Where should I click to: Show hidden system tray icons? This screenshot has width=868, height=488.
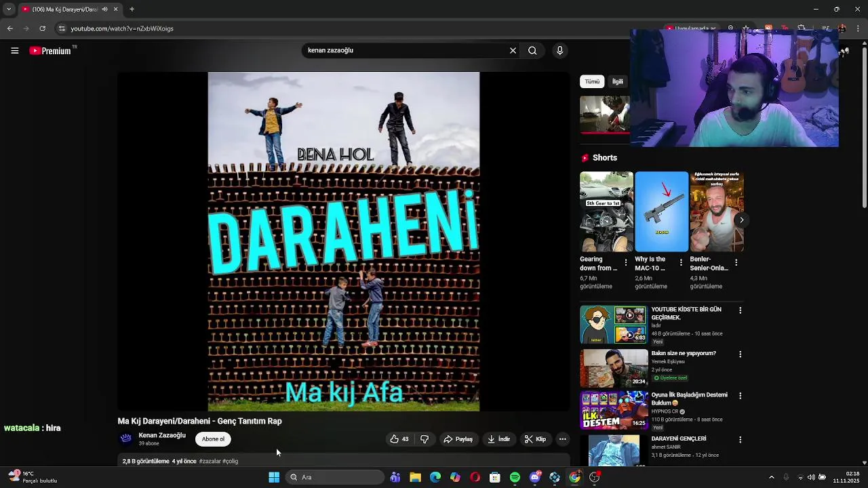point(771,477)
